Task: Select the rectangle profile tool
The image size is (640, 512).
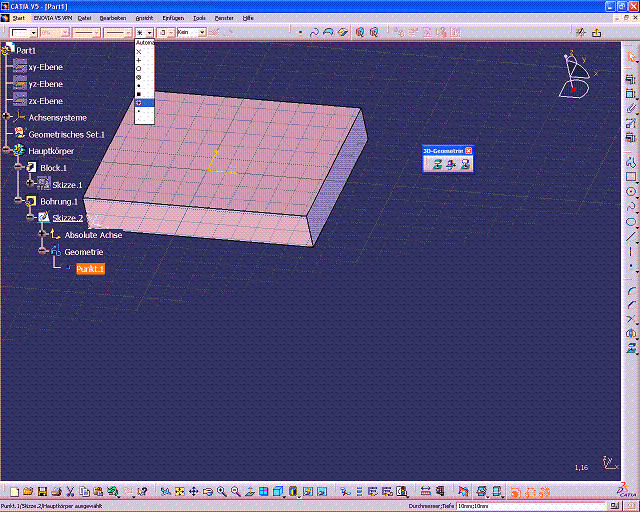Action: pyautogui.click(x=631, y=177)
